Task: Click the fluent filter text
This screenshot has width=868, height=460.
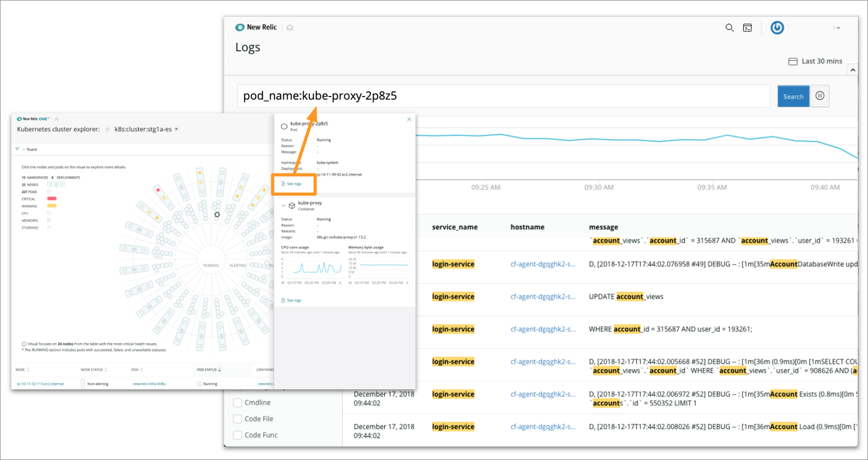Action: 32,149
